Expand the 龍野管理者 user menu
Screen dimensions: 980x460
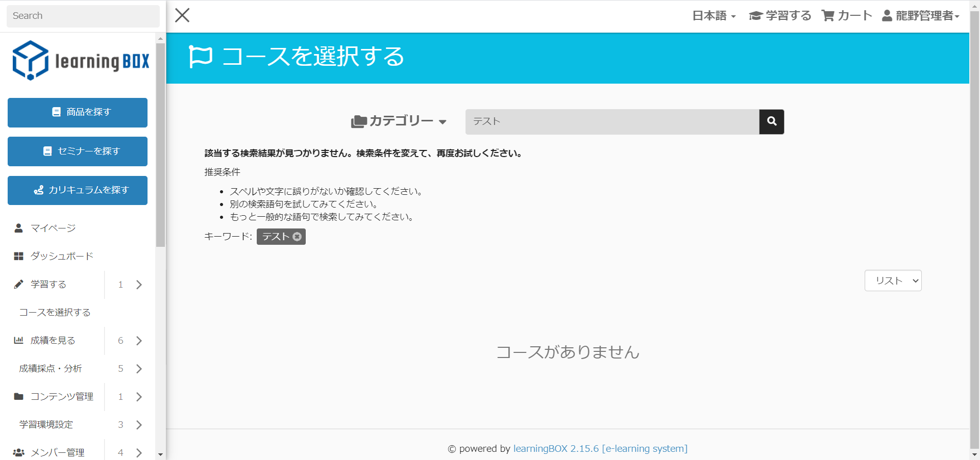[x=921, y=16]
